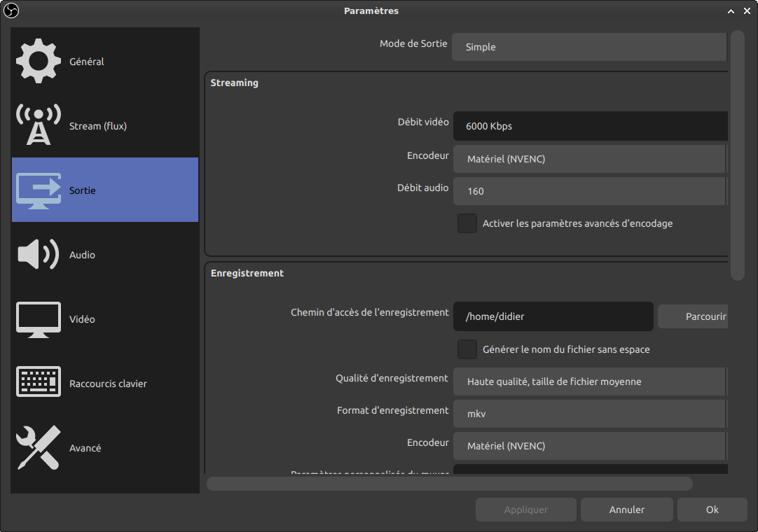The width and height of the screenshot is (758, 532).
Task: Click the Audio speaker icon
Action: pos(39,255)
